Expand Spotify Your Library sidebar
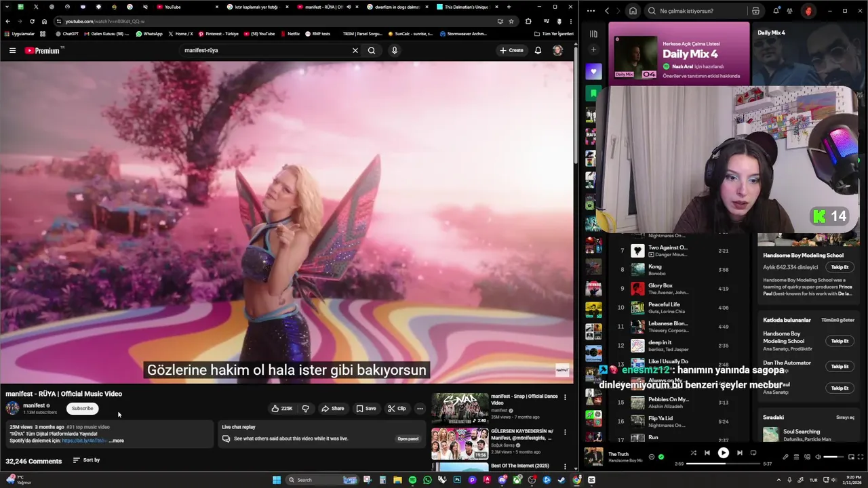Screen dimensions: 868x488 coord(593,33)
